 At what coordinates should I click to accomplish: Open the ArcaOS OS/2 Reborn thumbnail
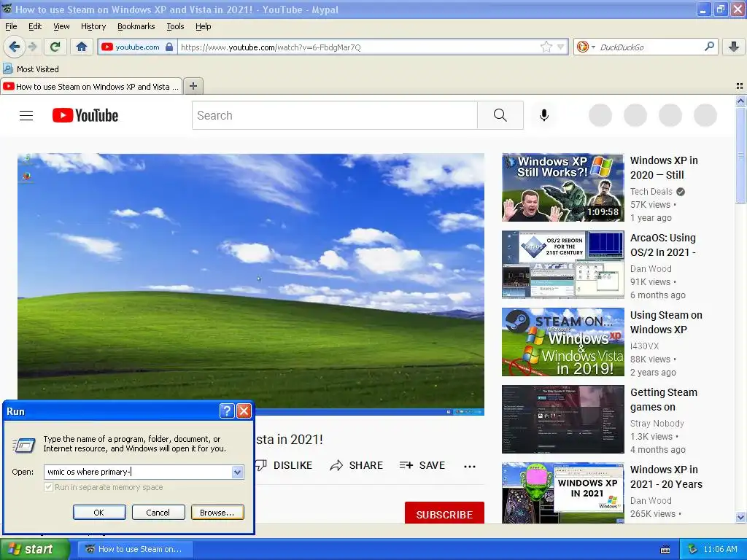[x=562, y=264]
